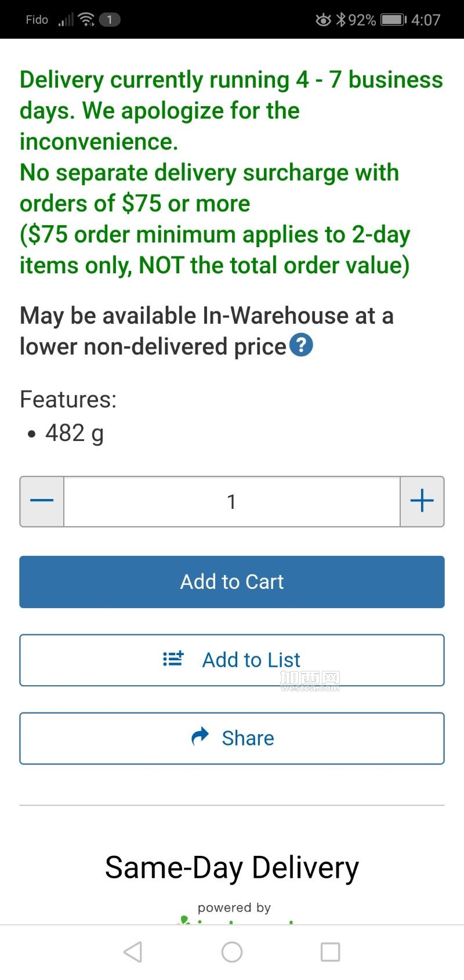Tap the Add to List button
Image resolution: width=464 pixels, height=980 pixels.
(x=232, y=660)
